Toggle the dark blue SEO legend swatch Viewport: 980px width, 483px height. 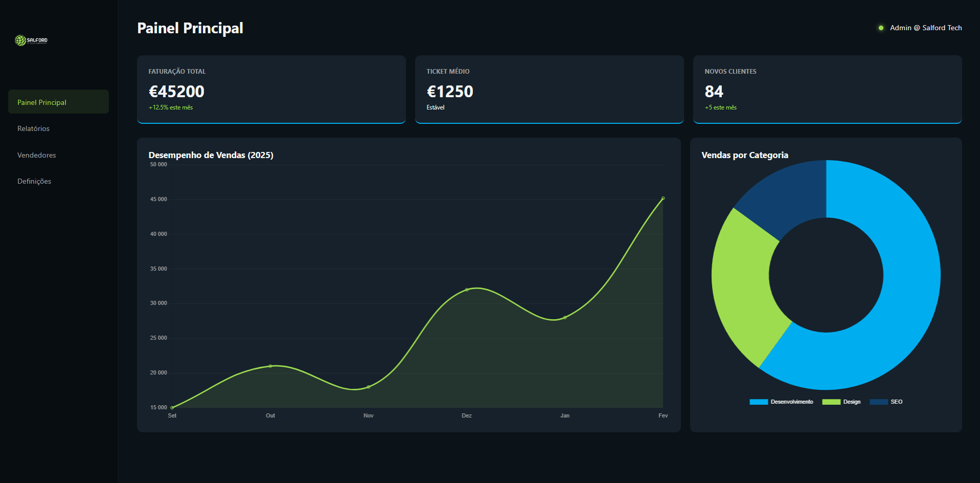pyautogui.click(x=878, y=402)
